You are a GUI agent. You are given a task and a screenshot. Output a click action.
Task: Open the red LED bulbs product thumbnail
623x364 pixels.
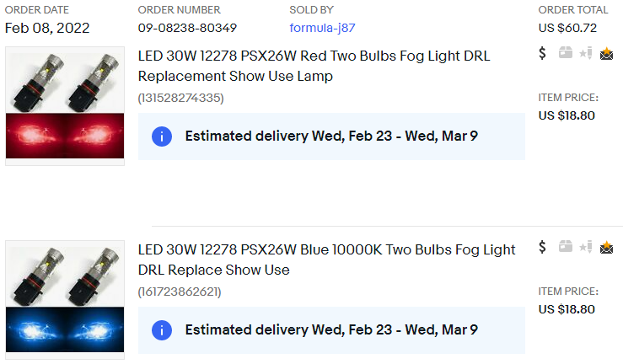(x=65, y=106)
